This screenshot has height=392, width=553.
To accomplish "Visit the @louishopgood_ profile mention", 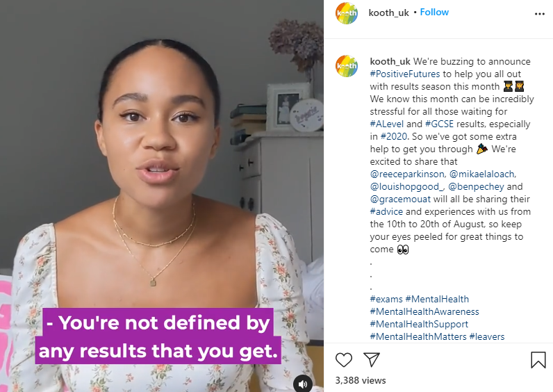I will 406,187.
